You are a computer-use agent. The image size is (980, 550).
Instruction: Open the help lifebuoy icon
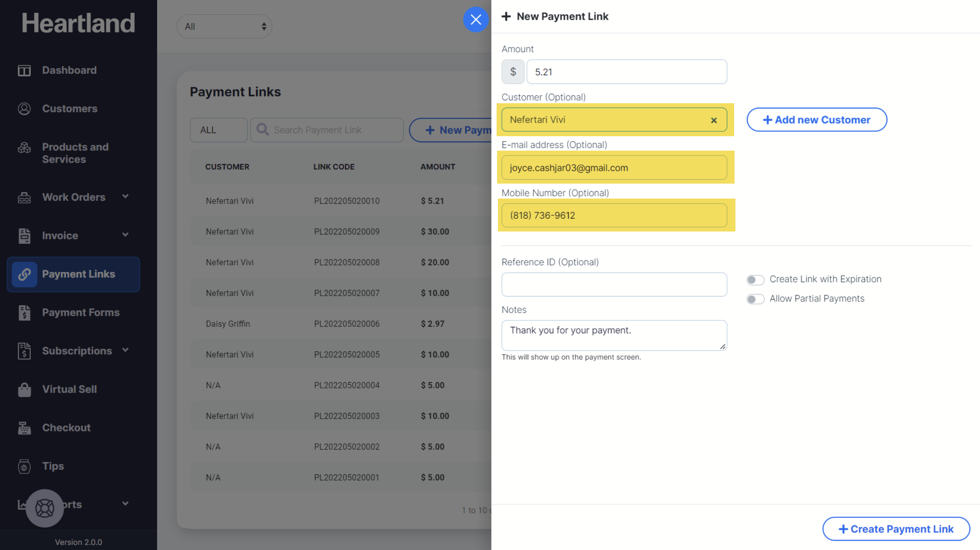[44, 508]
